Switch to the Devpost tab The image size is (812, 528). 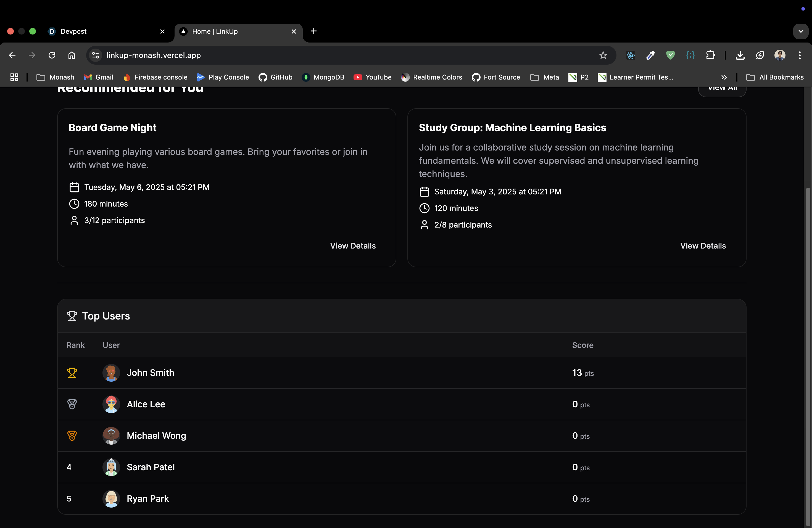tap(102, 31)
